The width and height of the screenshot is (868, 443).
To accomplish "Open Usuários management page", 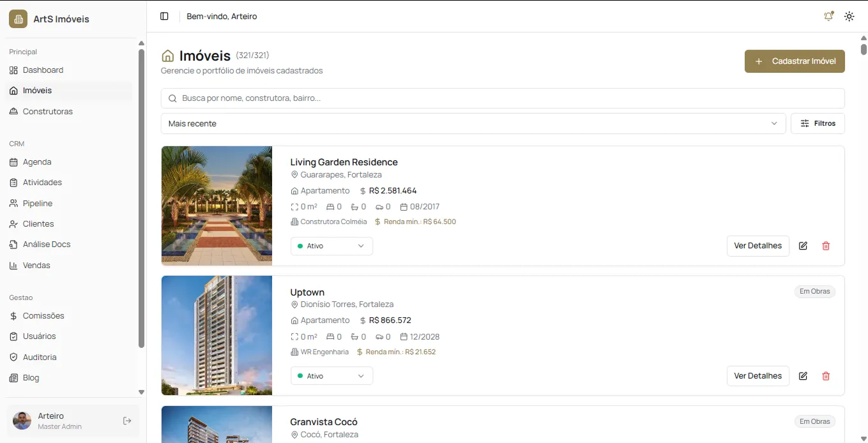I will 69,336.
